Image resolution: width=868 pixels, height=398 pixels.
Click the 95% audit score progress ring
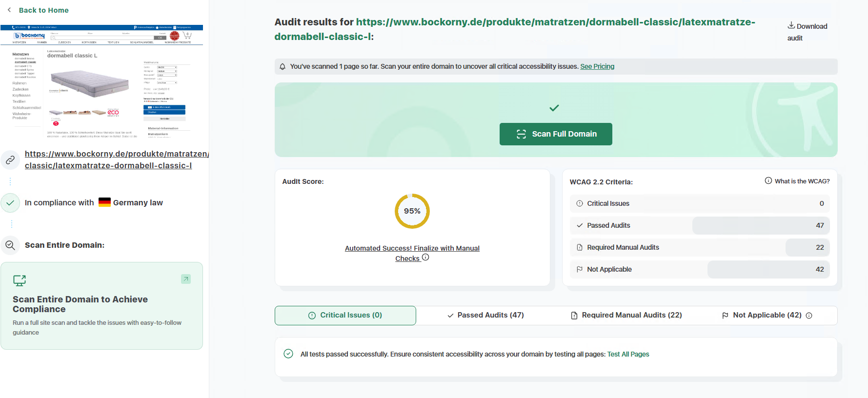point(412,211)
